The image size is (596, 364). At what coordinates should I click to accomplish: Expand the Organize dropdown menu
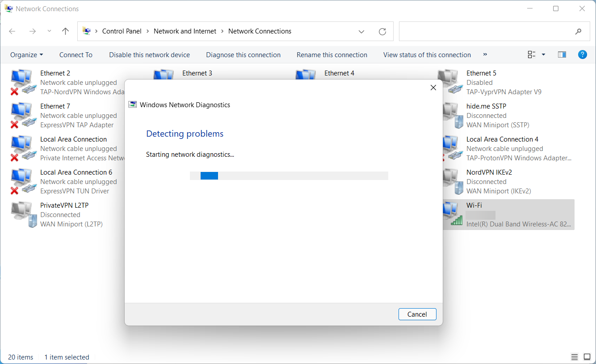(x=26, y=54)
